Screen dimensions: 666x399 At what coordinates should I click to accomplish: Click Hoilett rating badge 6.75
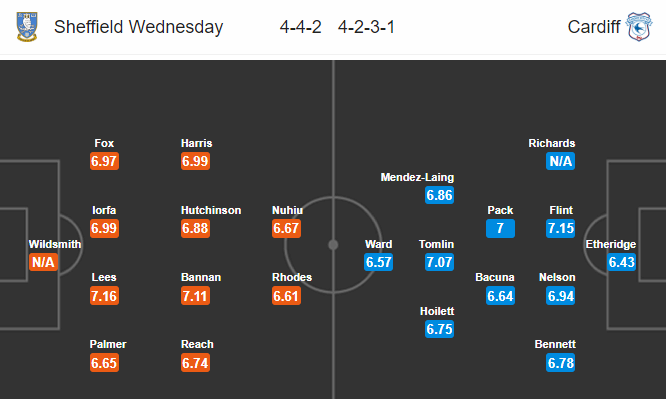pyautogui.click(x=440, y=329)
